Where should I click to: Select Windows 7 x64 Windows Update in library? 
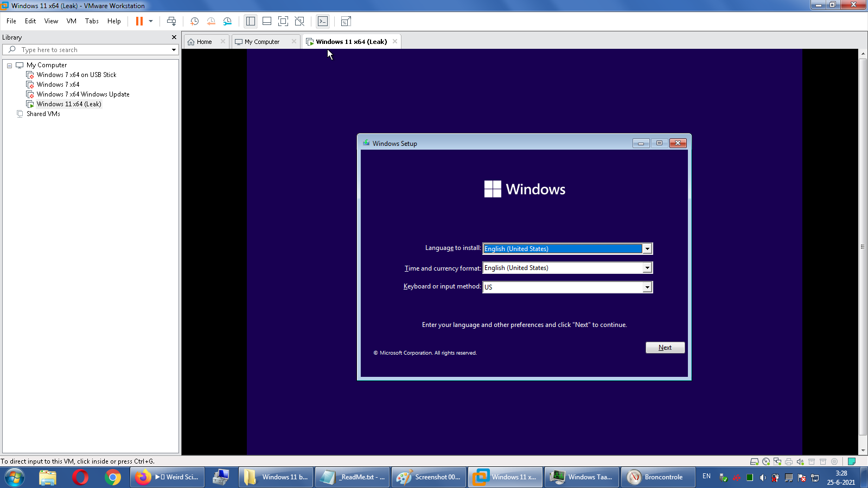coord(83,94)
